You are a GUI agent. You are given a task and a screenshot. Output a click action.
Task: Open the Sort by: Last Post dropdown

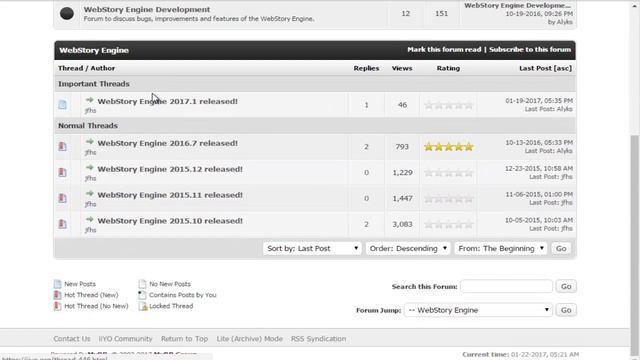312,248
